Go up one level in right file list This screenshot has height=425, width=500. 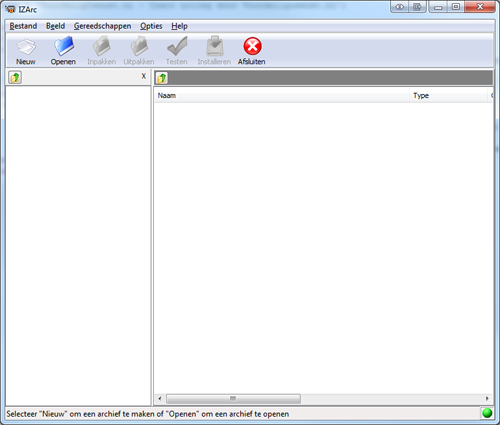coord(162,78)
